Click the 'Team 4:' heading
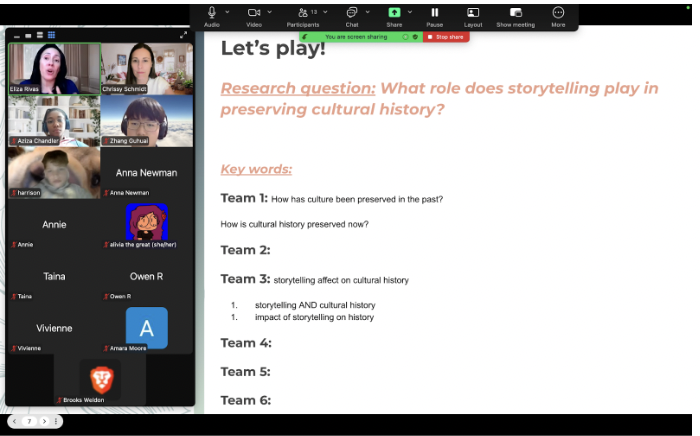The image size is (700, 436). 246,343
